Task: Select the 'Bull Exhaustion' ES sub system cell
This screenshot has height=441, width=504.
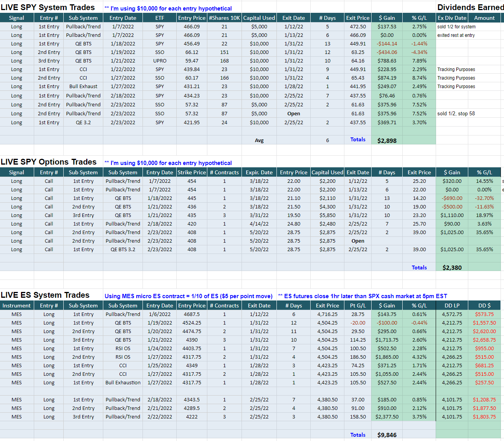Action: coord(123,383)
